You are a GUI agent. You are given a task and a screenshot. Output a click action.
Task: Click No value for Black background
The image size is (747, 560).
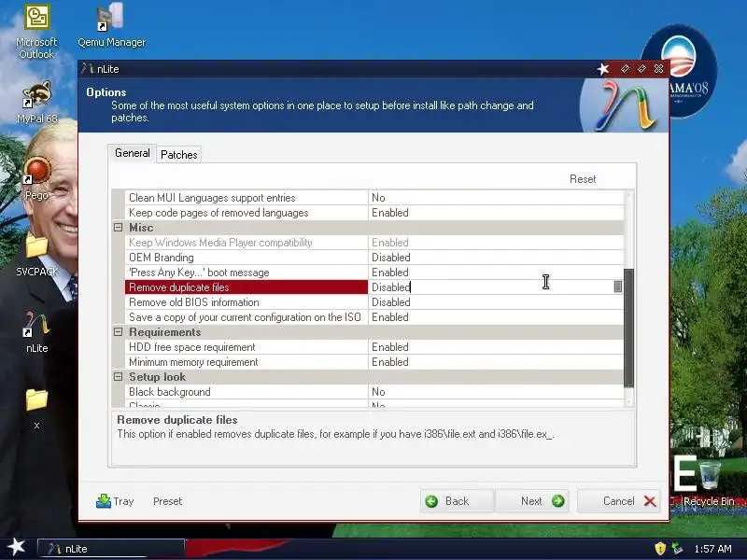pyautogui.click(x=496, y=392)
